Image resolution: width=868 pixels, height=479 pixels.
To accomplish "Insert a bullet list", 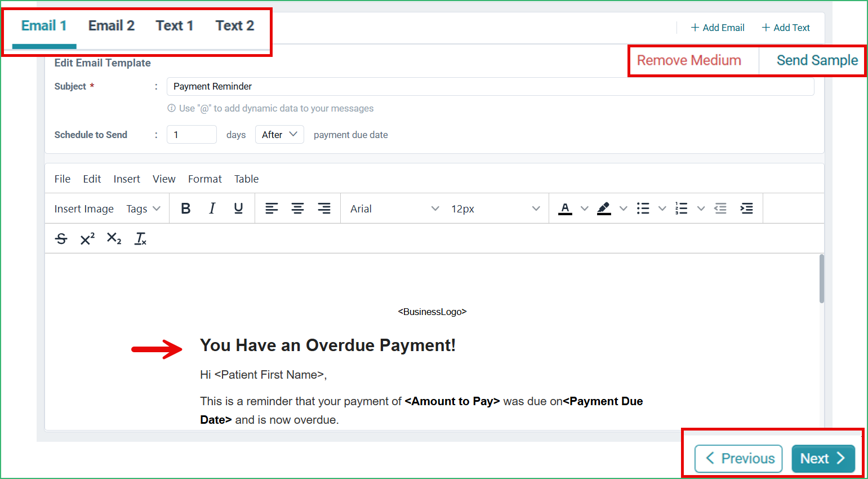I will click(x=643, y=209).
